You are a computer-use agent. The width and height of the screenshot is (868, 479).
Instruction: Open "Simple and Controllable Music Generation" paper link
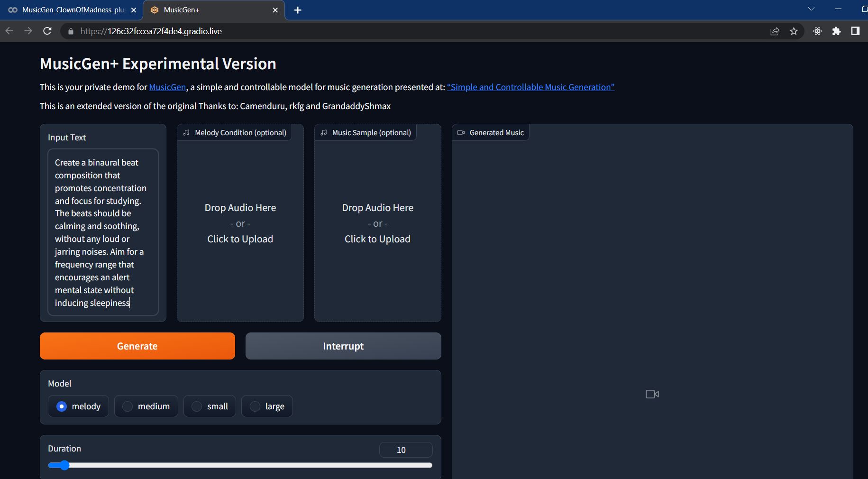pyautogui.click(x=530, y=87)
